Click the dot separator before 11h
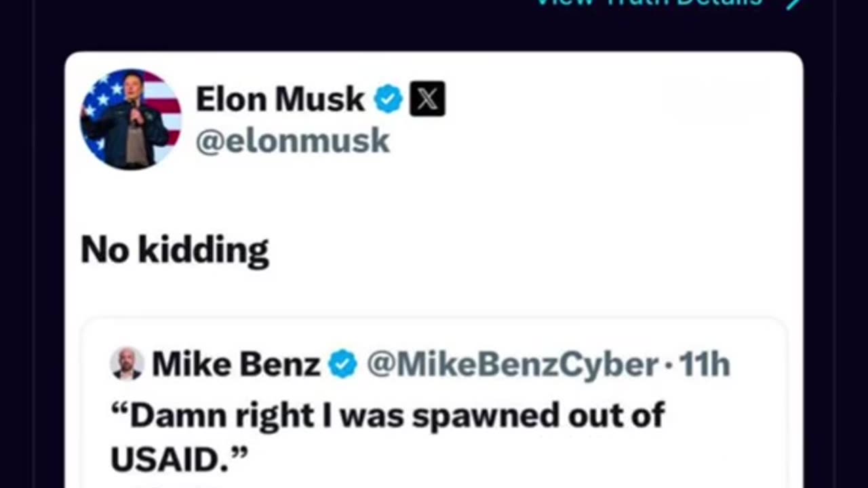This screenshot has width=868, height=488. coord(669,366)
